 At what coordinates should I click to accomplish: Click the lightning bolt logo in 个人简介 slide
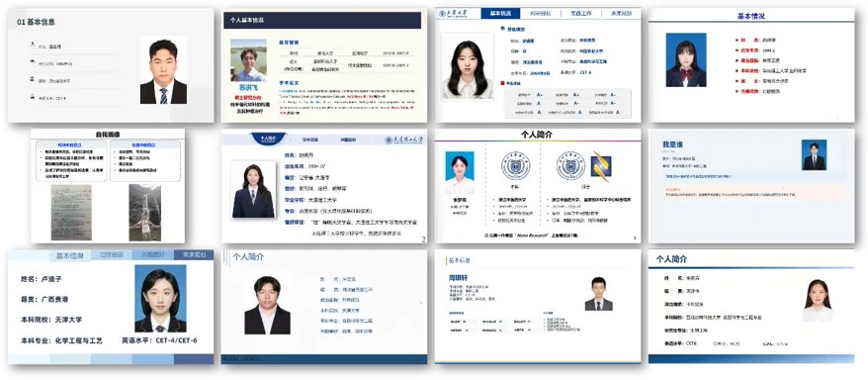click(x=600, y=166)
